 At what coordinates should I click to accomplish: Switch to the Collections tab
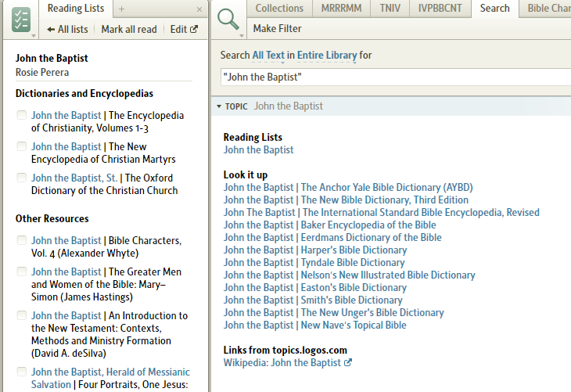tap(279, 8)
